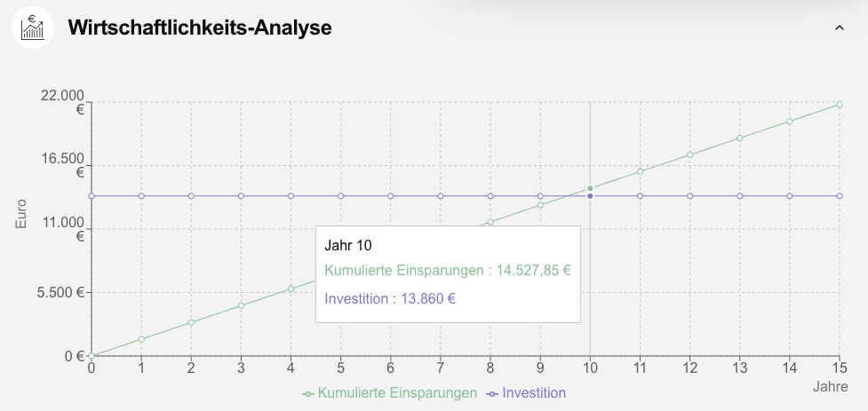Click blue Investition data point at year 10
This screenshot has width=868, height=411.
coord(590,195)
